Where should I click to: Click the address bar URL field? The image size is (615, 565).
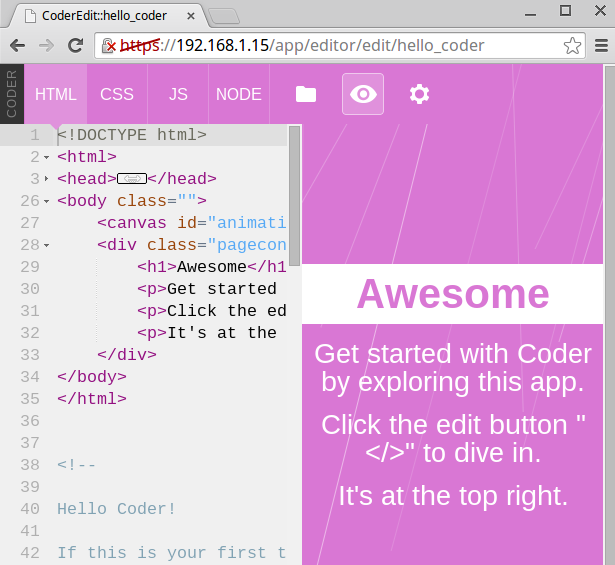coord(330,46)
